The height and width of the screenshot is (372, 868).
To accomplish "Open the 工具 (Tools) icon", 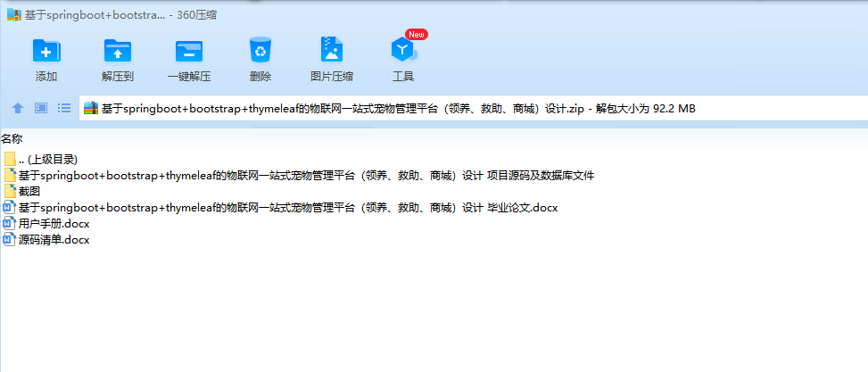I will [x=403, y=50].
